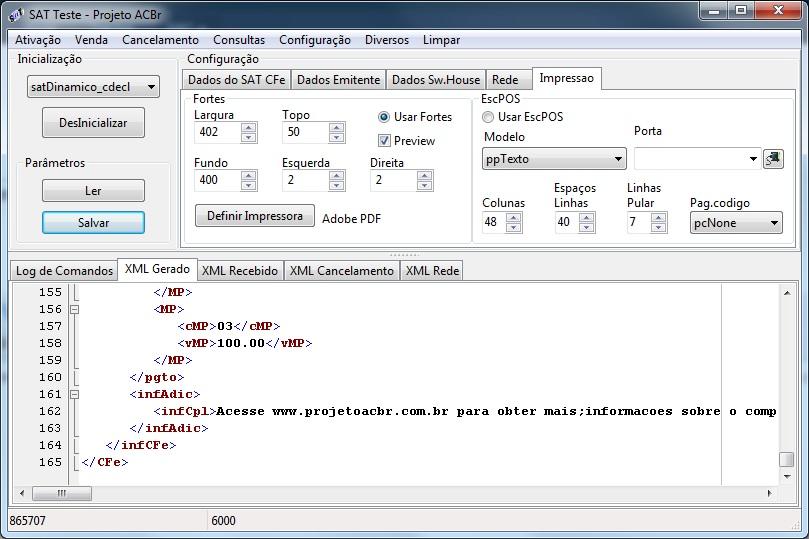809x539 pixels.
Task: Open the Consultas menu
Action: pyautogui.click(x=239, y=40)
